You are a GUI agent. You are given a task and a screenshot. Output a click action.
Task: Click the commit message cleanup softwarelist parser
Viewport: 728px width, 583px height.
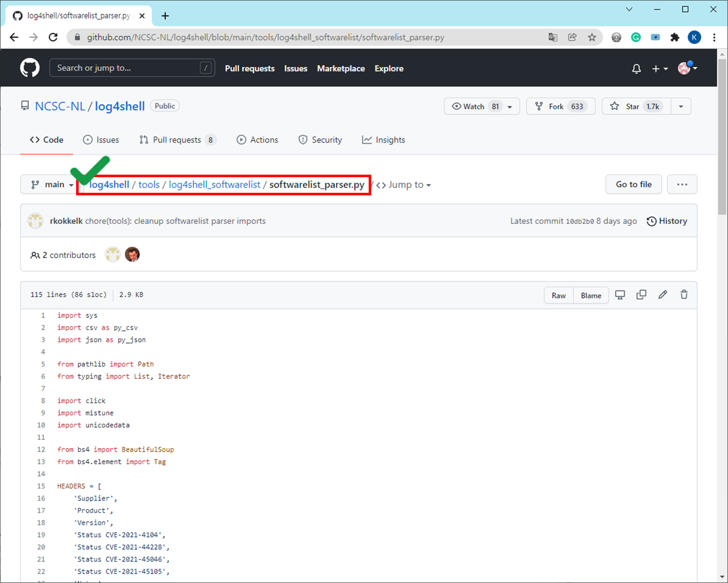[176, 221]
